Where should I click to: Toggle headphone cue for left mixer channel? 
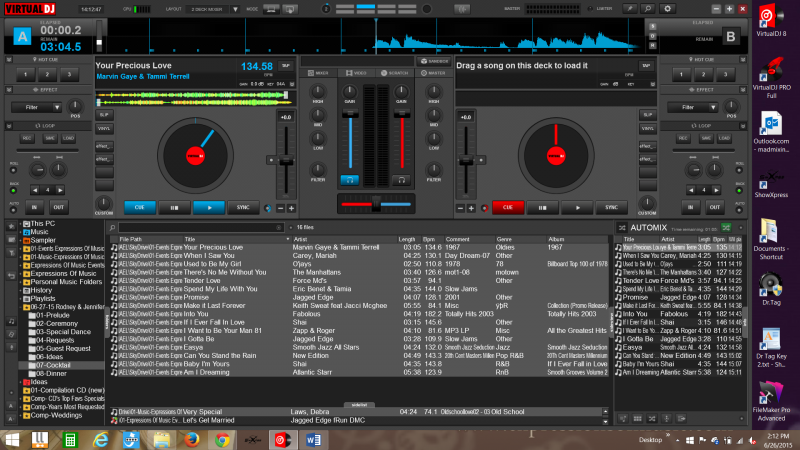350,180
